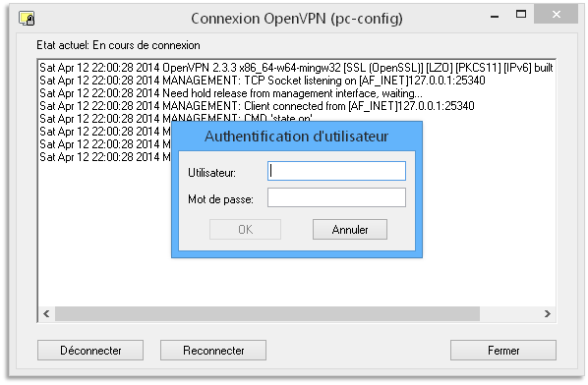
Task: Click the Déconnecter button
Action: click(90, 351)
